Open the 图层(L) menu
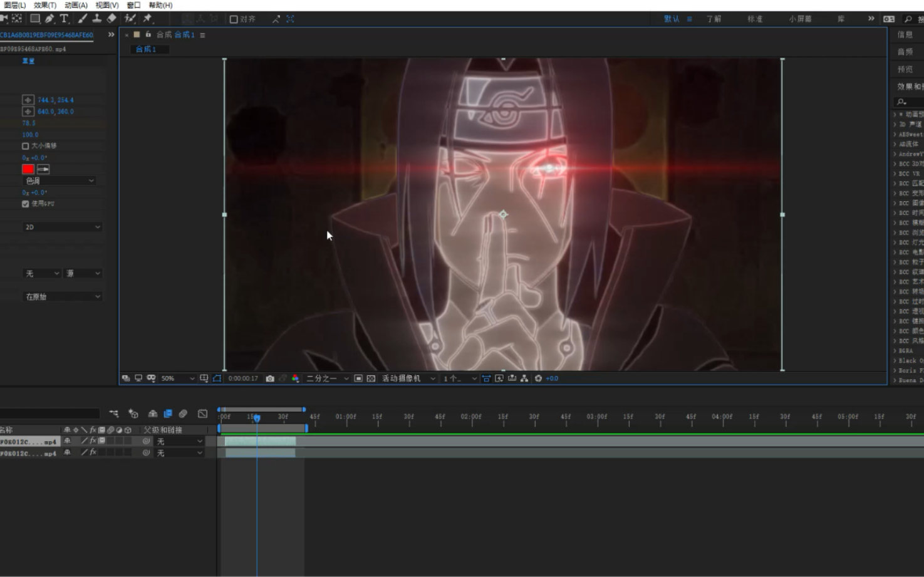Image resolution: width=924 pixels, height=577 pixels. 14,5
